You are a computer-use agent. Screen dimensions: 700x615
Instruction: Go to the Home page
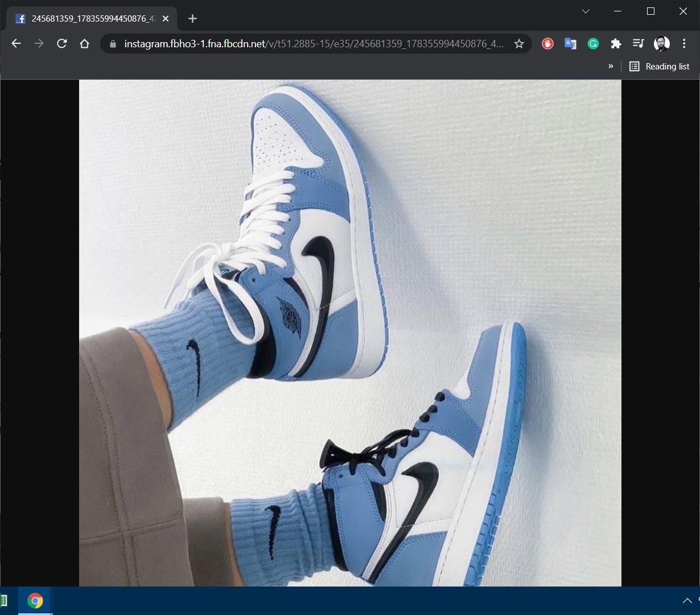[85, 44]
